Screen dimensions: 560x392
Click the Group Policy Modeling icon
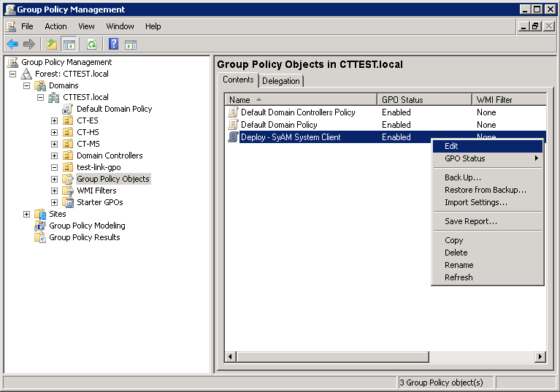click(41, 226)
